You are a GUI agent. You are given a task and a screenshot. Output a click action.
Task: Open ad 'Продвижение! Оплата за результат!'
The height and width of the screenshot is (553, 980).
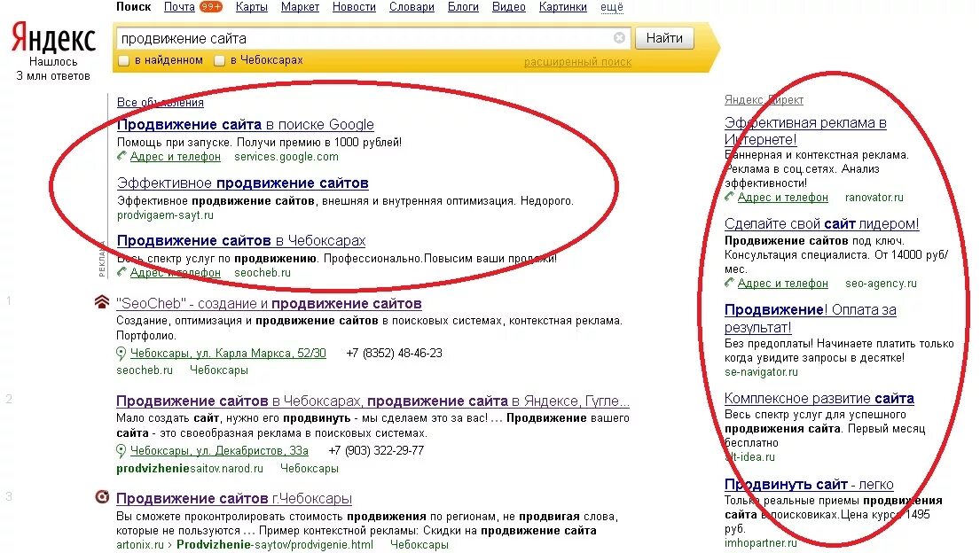[810, 318]
